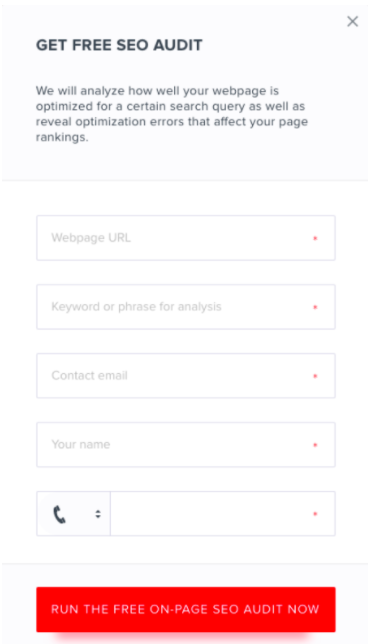Screen dimensions: 368x644
Task: Activate the Your name input
Action: pos(186,445)
